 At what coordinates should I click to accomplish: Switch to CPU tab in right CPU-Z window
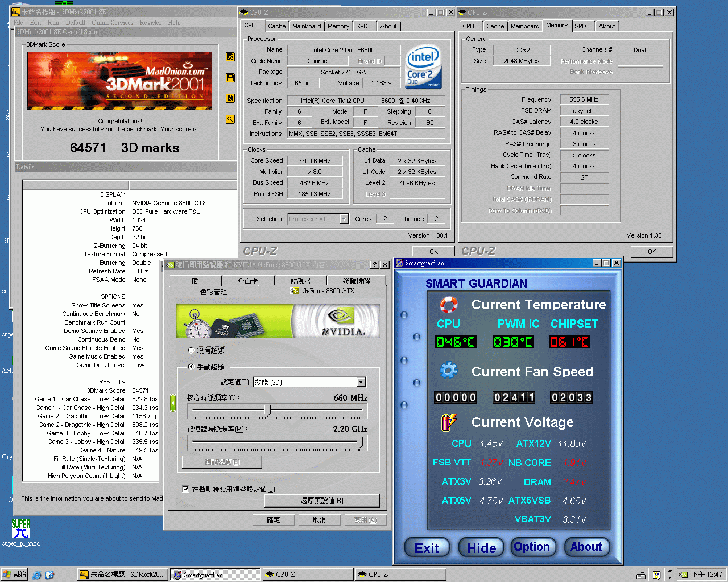tap(469, 26)
